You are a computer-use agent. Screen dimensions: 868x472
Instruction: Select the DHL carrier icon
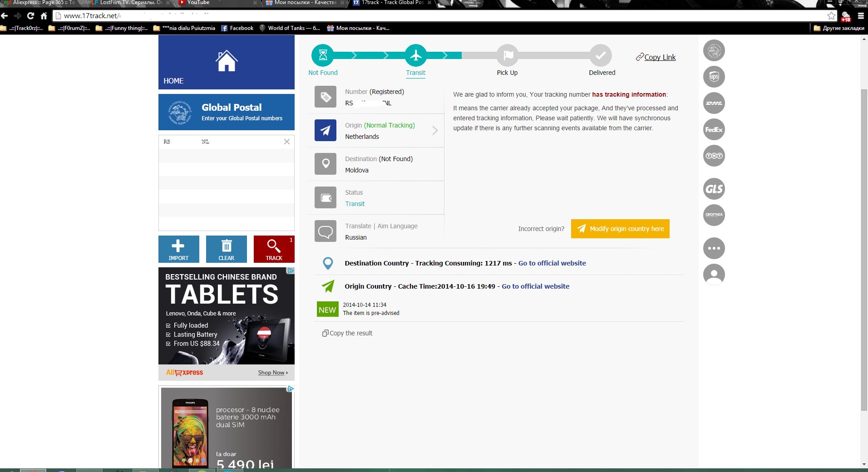tap(714, 103)
